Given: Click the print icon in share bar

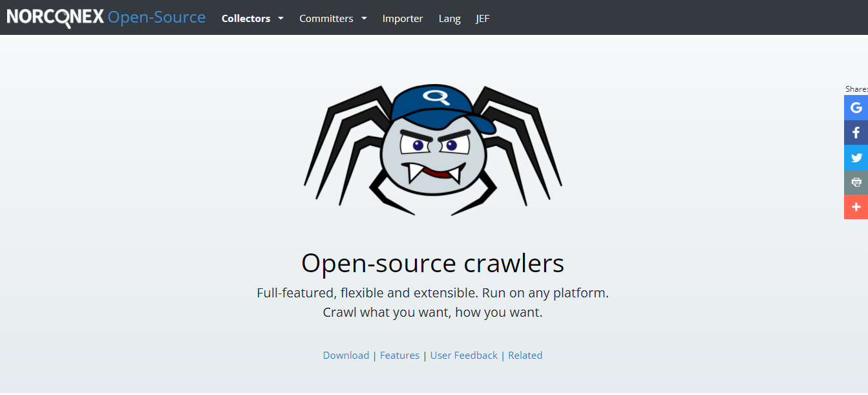Looking at the screenshot, I should [x=856, y=182].
